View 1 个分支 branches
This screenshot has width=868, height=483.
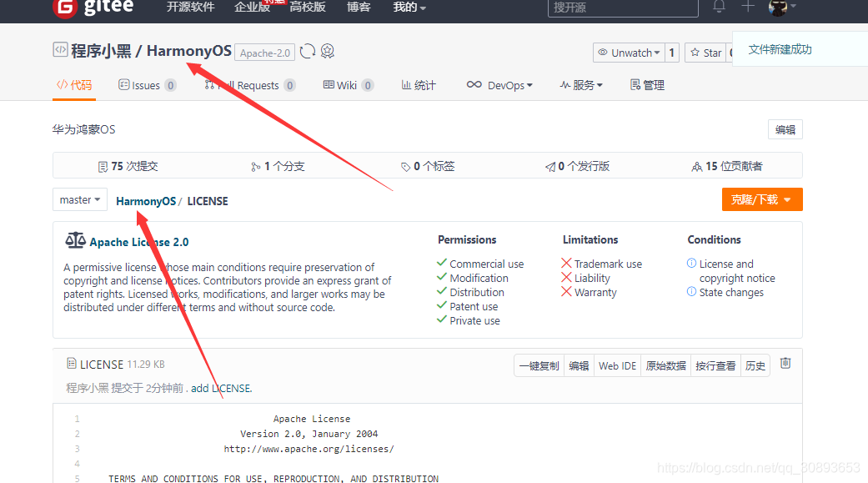pyautogui.click(x=278, y=166)
